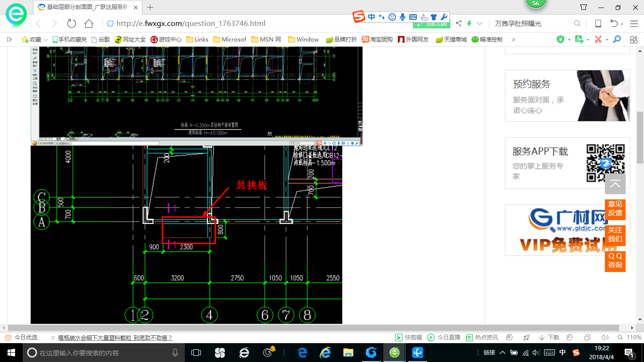The width and height of the screenshot is (644, 362).
Task: Expand the favorites sidebar toggle
Action: point(9,40)
